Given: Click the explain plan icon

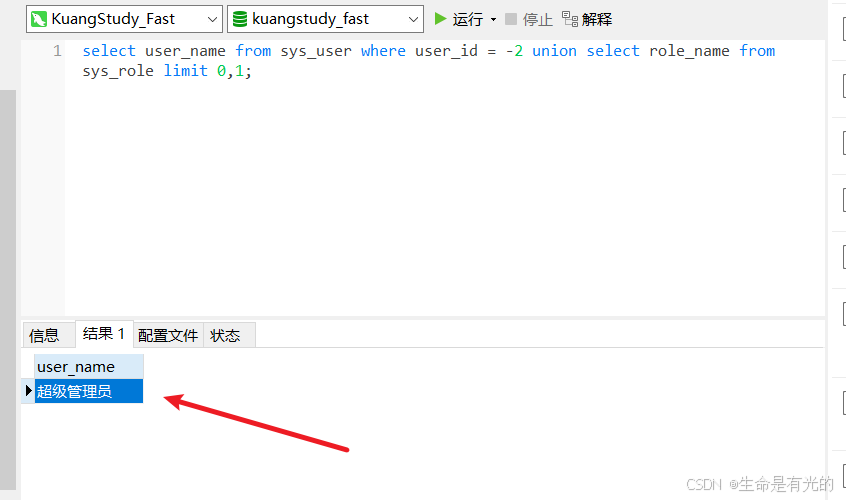Looking at the screenshot, I should click(x=570, y=19).
